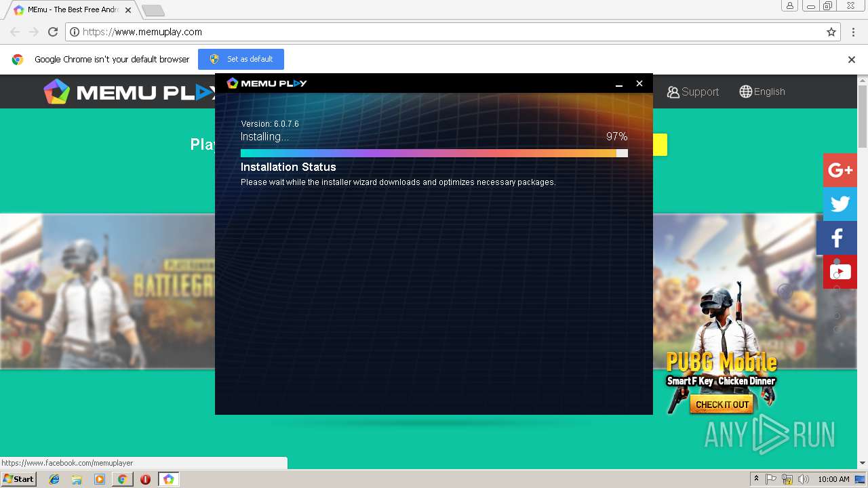Click the installer progress bar
868x488 pixels.
[x=434, y=153]
